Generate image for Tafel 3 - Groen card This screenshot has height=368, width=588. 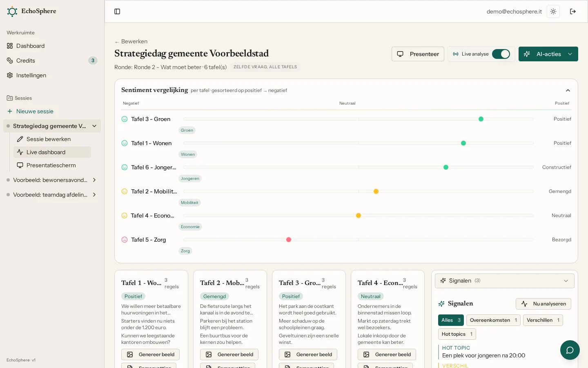(308, 355)
